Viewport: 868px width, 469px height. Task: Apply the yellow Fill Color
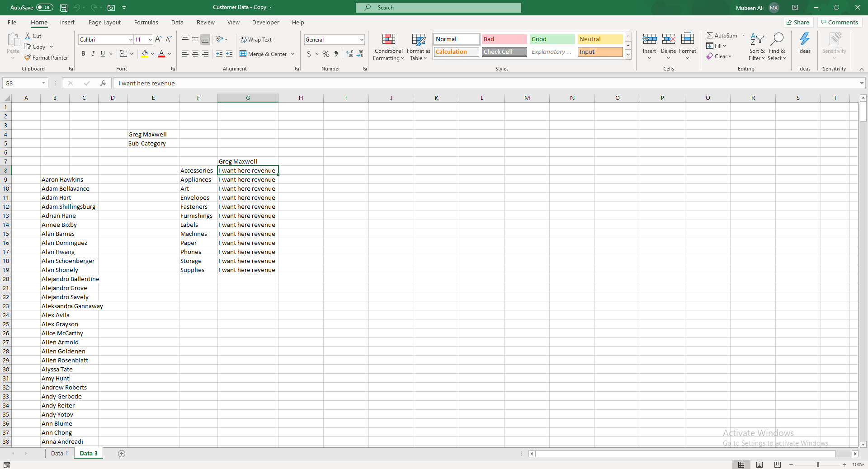click(x=145, y=54)
